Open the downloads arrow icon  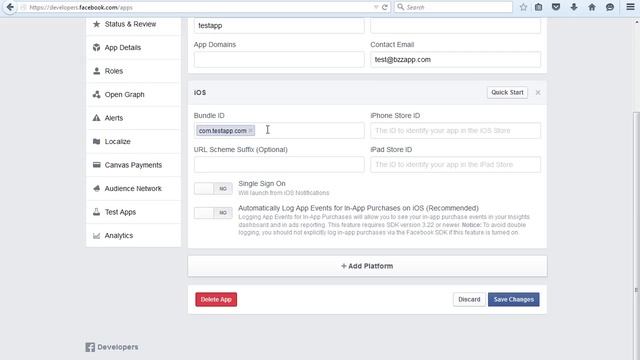pos(574,7)
